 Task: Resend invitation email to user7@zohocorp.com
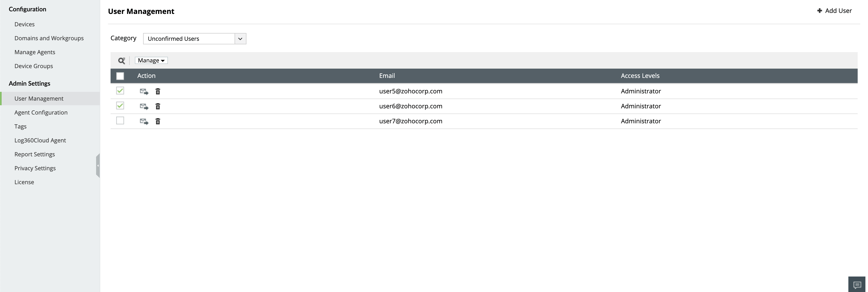(x=144, y=121)
